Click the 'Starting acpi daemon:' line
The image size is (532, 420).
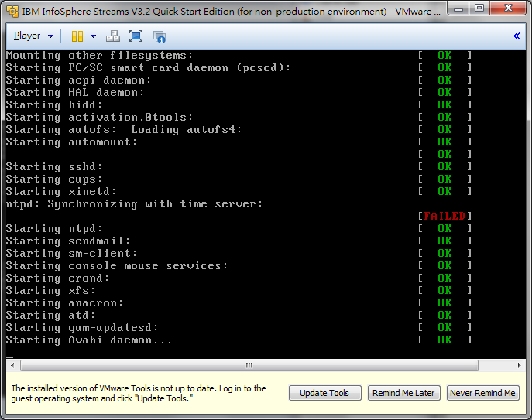click(x=78, y=80)
